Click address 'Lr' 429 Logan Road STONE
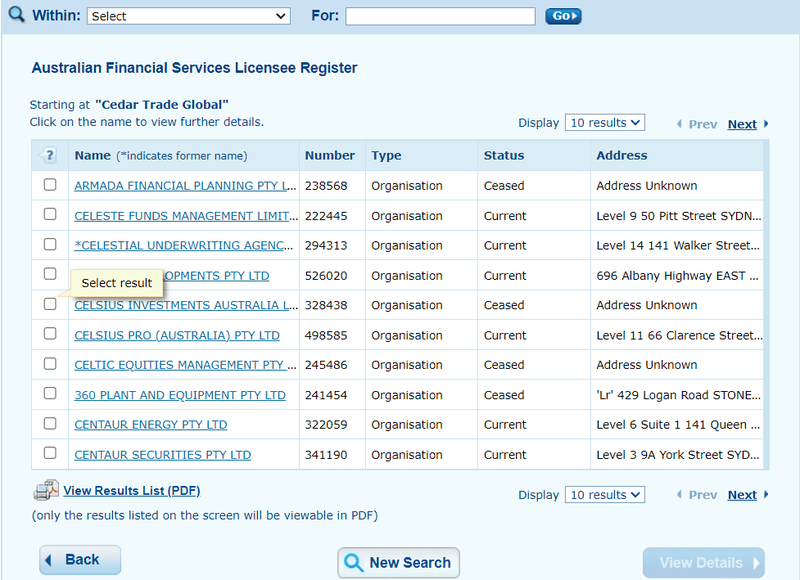This screenshot has width=800, height=580. click(679, 395)
